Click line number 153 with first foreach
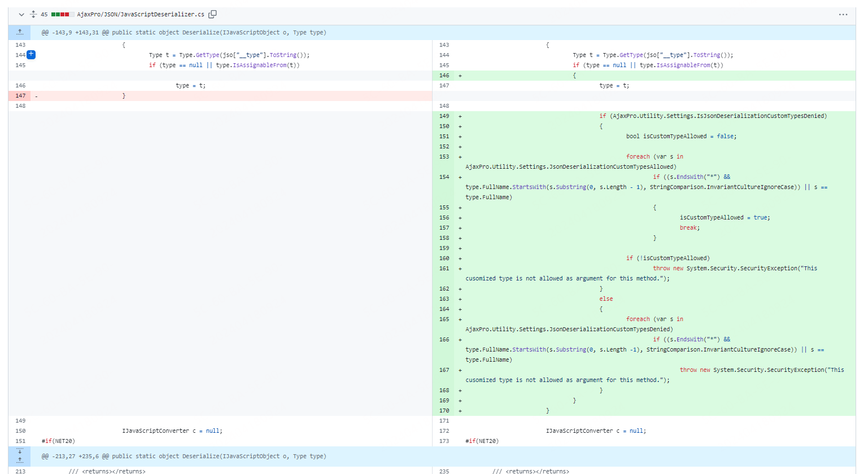 tap(444, 157)
